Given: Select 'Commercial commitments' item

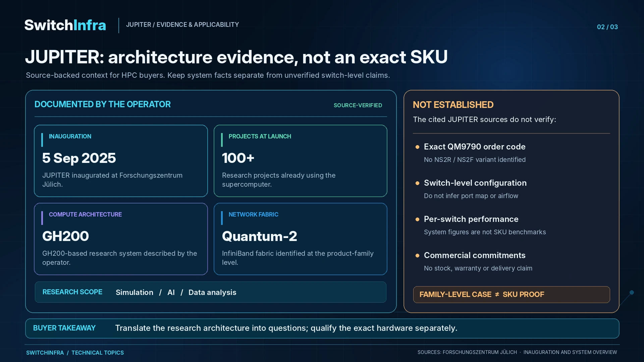Looking at the screenshot, I should pos(475,255).
